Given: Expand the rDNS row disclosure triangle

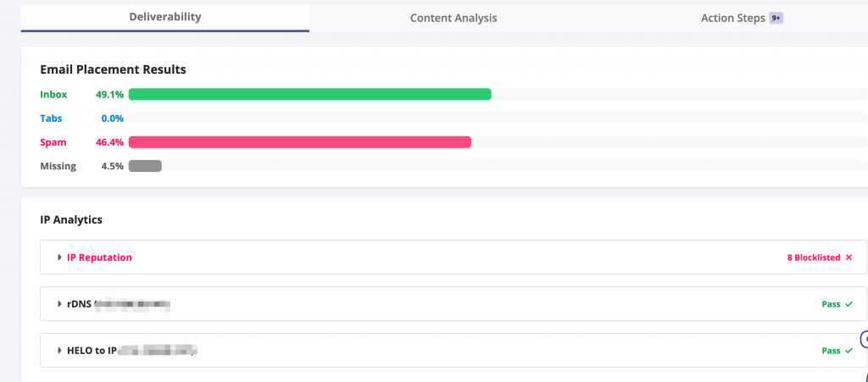Looking at the screenshot, I should click(59, 304).
